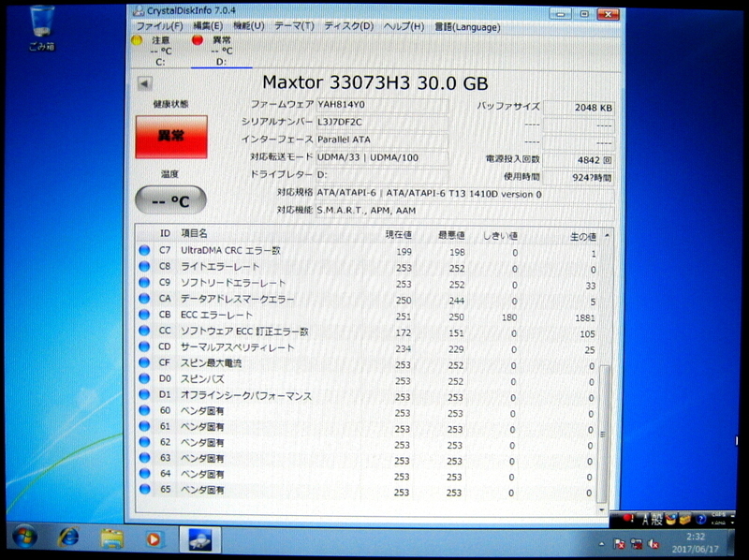The image size is (749, 560).
Task: Click the serial number field L3J7DF2C
Action: point(382,123)
